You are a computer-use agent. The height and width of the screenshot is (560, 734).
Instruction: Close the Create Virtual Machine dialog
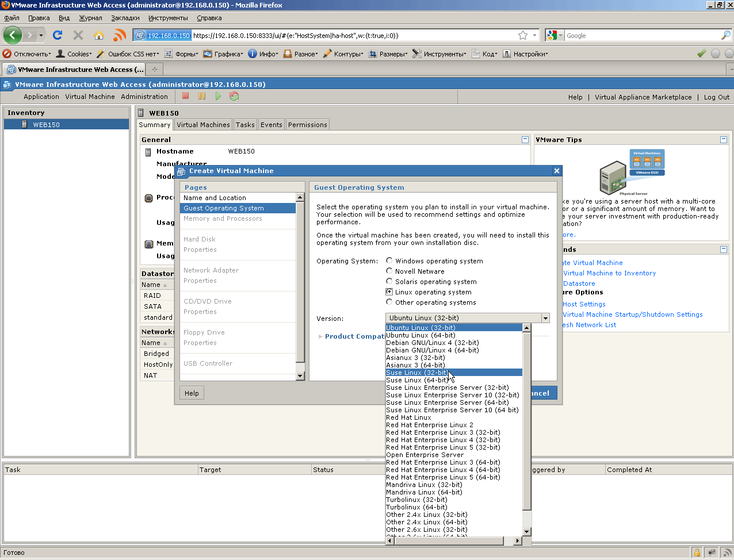[x=556, y=171]
